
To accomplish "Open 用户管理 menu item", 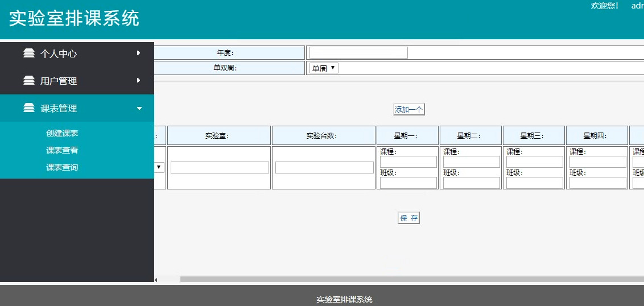I will [x=77, y=81].
